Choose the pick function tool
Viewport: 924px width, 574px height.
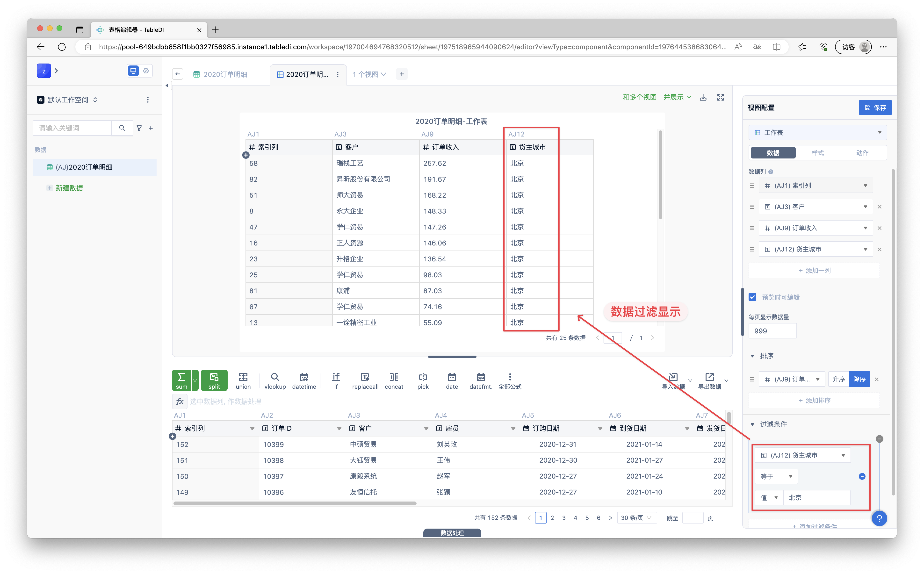pos(423,380)
